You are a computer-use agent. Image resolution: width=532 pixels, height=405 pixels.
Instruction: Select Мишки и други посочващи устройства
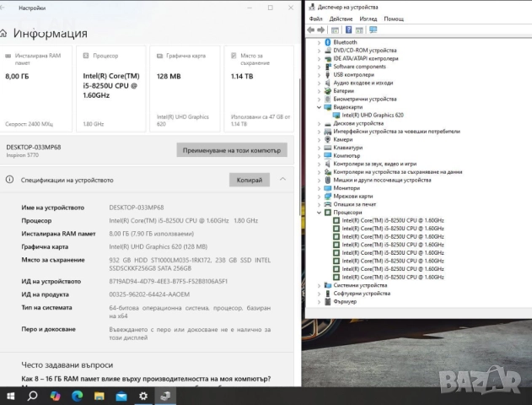(382, 180)
